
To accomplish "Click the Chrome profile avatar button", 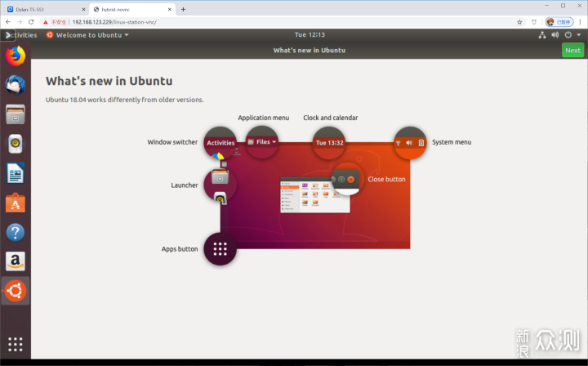I will [559, 22].
